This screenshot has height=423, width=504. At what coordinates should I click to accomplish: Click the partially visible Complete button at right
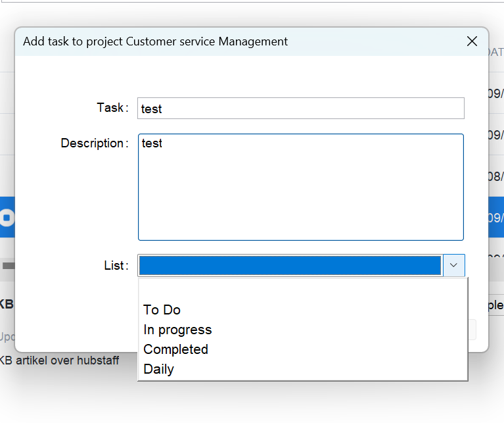(495, 305)
